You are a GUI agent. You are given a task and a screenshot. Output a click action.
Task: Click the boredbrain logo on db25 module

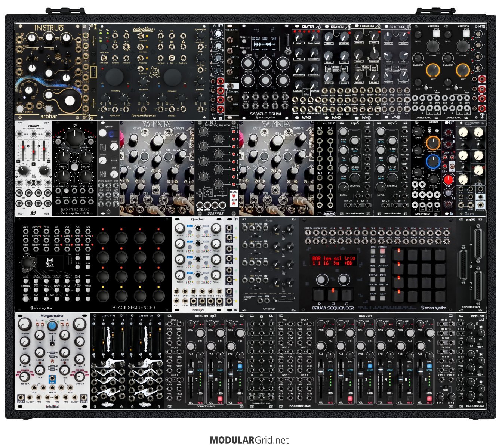[470, 308]
